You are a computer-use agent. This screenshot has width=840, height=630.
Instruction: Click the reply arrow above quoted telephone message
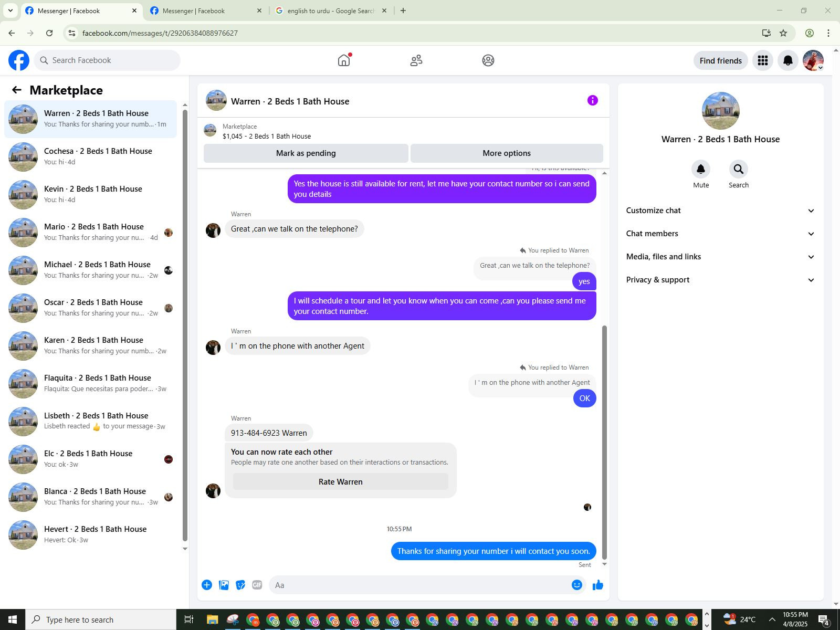pyautogui.click(x=522, y=250)
